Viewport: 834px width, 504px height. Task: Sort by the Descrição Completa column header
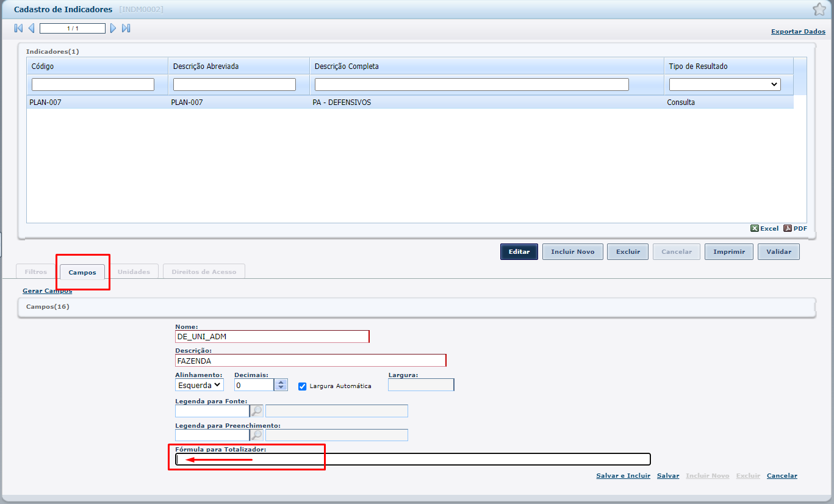[x=487, y=66]
